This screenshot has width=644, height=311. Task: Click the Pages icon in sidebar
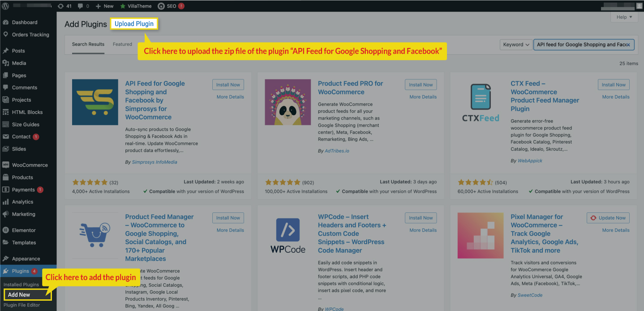click(6, 75)
